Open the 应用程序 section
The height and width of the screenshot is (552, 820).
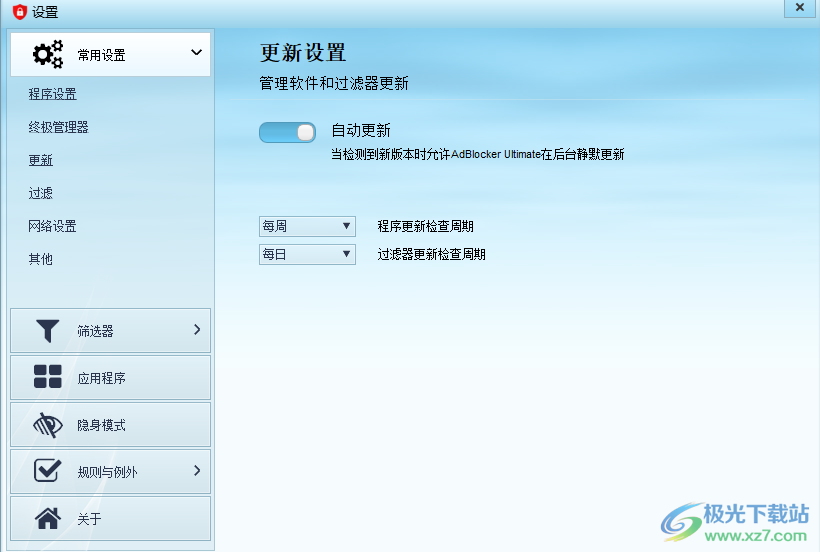point(110,377)
